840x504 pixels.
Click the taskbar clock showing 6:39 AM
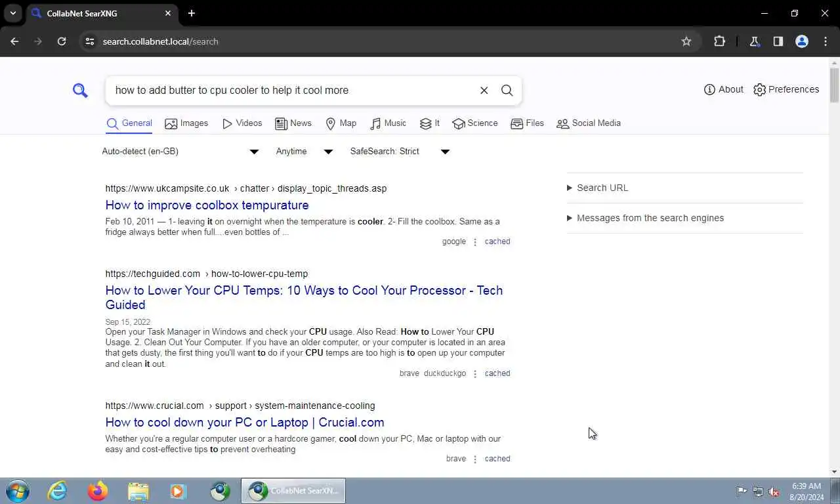click(x=806, y=491)
